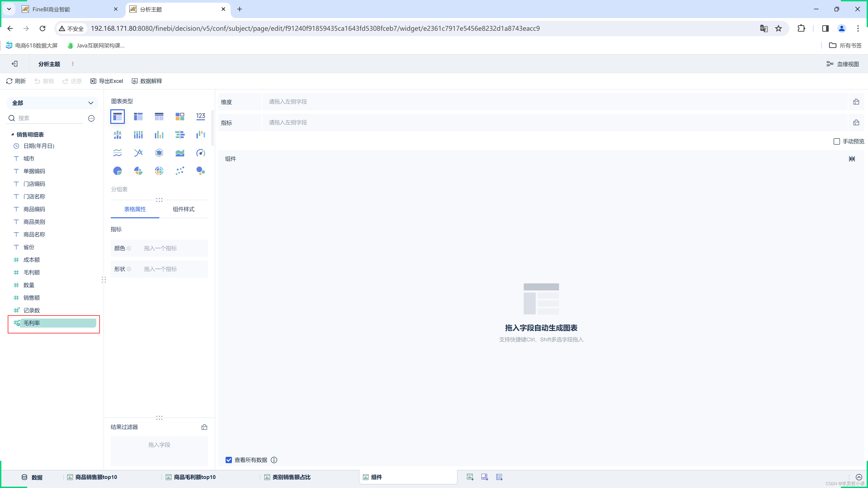This screenshot has width=868, height=488.
Task: Click the back/exit icon left of 分析主题
Action: tap(14, 64)
